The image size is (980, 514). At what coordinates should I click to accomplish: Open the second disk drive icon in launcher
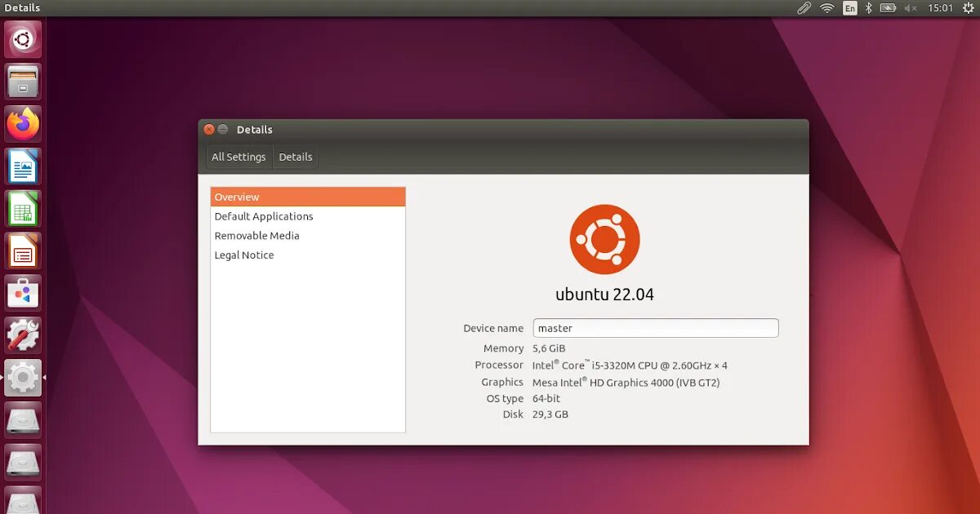(x=23, y=463)
